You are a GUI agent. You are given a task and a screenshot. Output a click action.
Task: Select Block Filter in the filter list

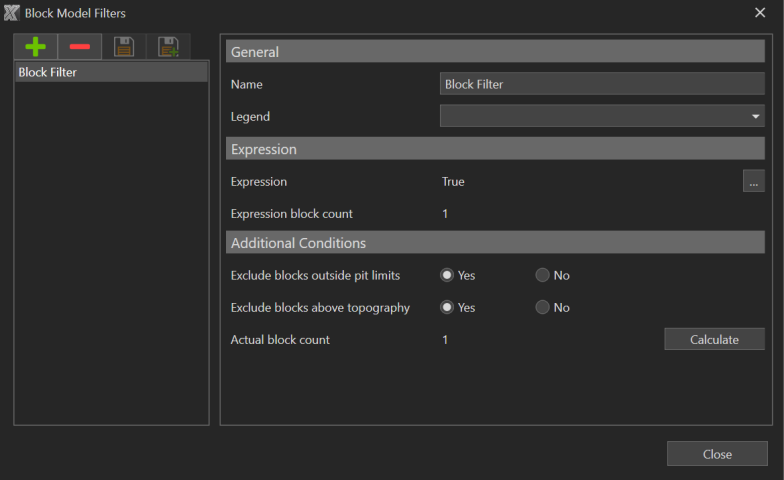(112, 72)
